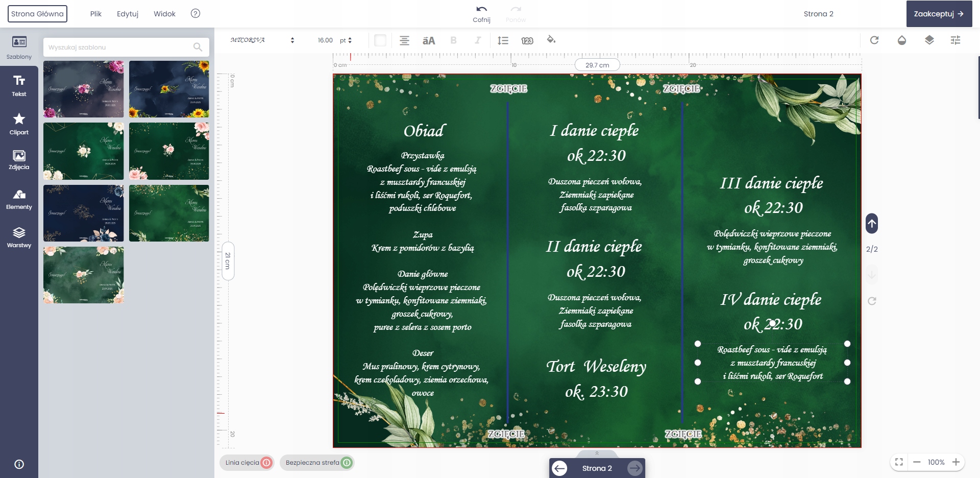Viewport: 980px width, 478px height.
Task: Open the Widok menu
Action: (164, 14)
